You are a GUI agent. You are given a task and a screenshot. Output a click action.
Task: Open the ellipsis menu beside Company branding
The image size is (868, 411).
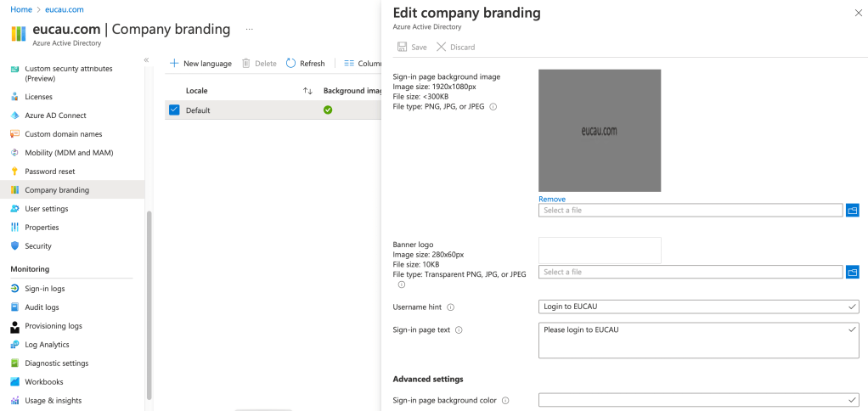point(250,29)
